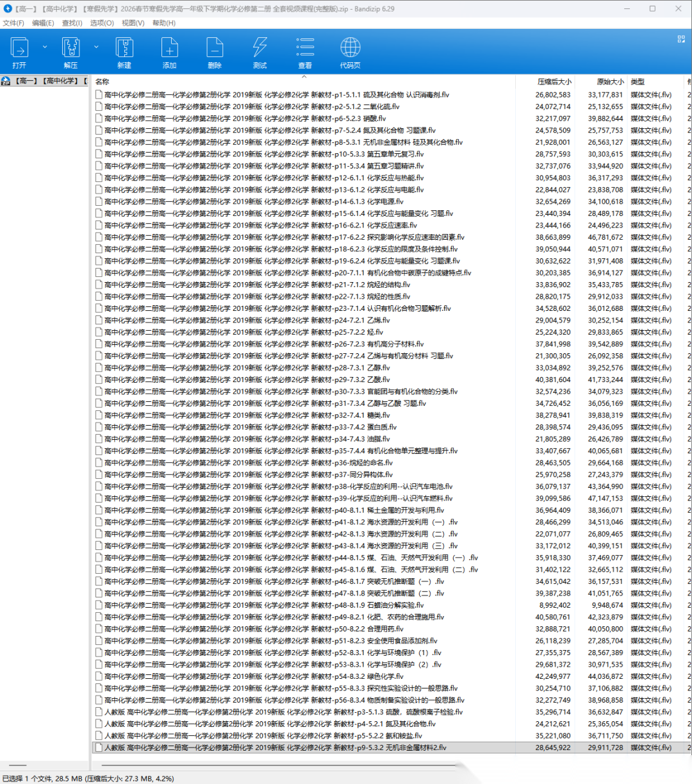
Task: Click the grid layout icon at toolbar's right end
Action: (681, 39)
